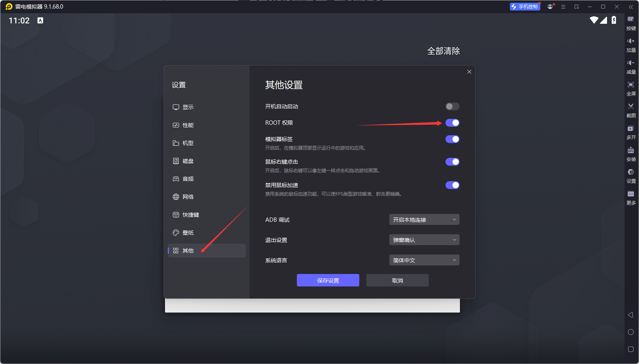Click the 雷电模拟器 9.1.68.0 title text
The width and height of the screenshot is (639, 364).
tap(39, 7)
